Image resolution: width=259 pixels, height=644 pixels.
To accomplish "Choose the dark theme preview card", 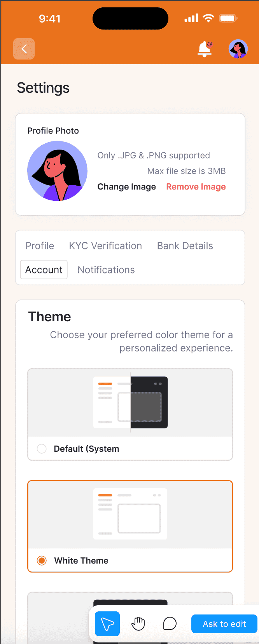I will pos(130,618).
